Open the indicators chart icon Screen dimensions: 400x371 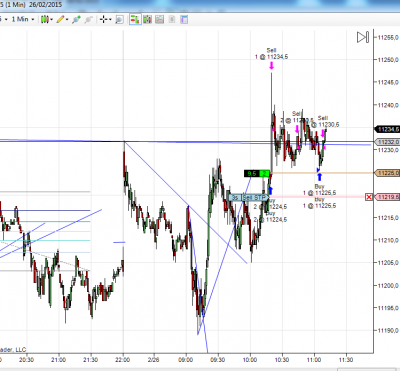pyautogui.click(x=160, y=19)
